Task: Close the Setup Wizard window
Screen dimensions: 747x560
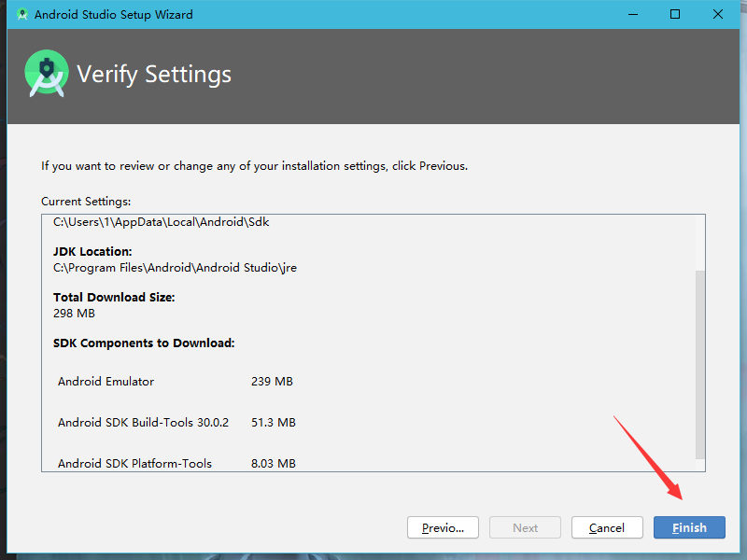Action: point(717,14)
